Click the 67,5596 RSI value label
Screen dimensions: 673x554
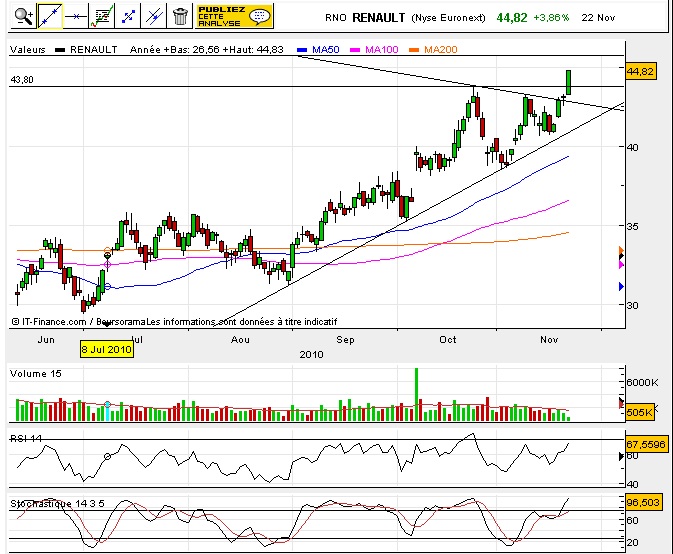tap(646, 444)
